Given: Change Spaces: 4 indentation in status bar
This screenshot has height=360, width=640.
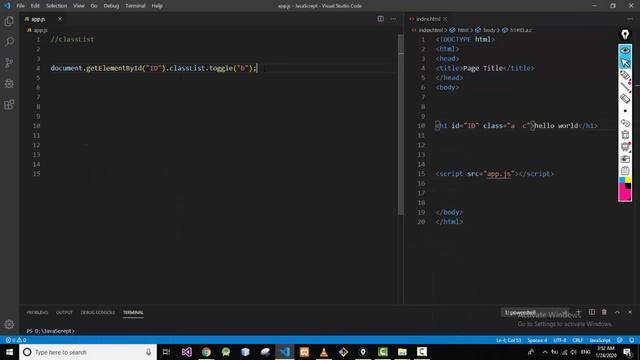Looking at the screenshot, I should pos(537,340).
